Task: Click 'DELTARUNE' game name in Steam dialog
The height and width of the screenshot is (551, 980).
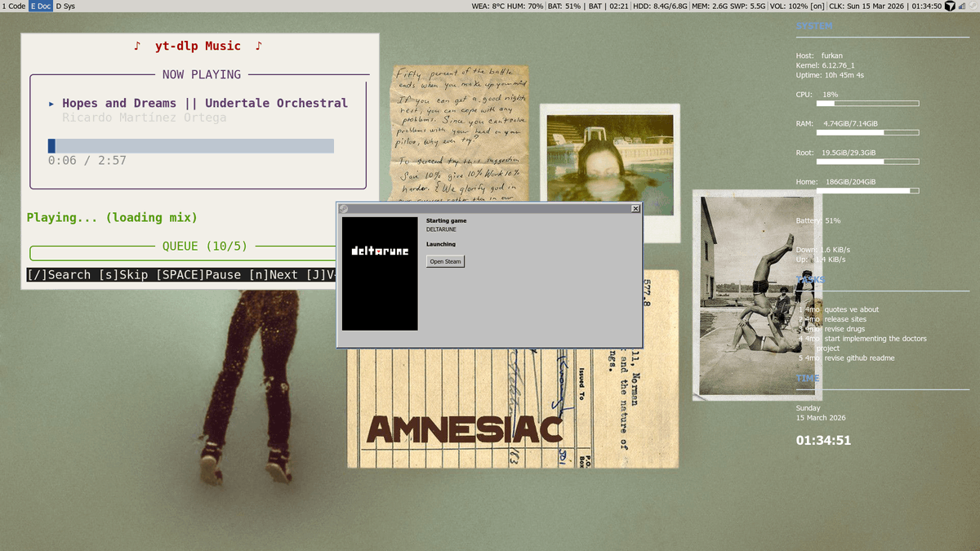Action: pyautogui.click(x=441, y=229)
